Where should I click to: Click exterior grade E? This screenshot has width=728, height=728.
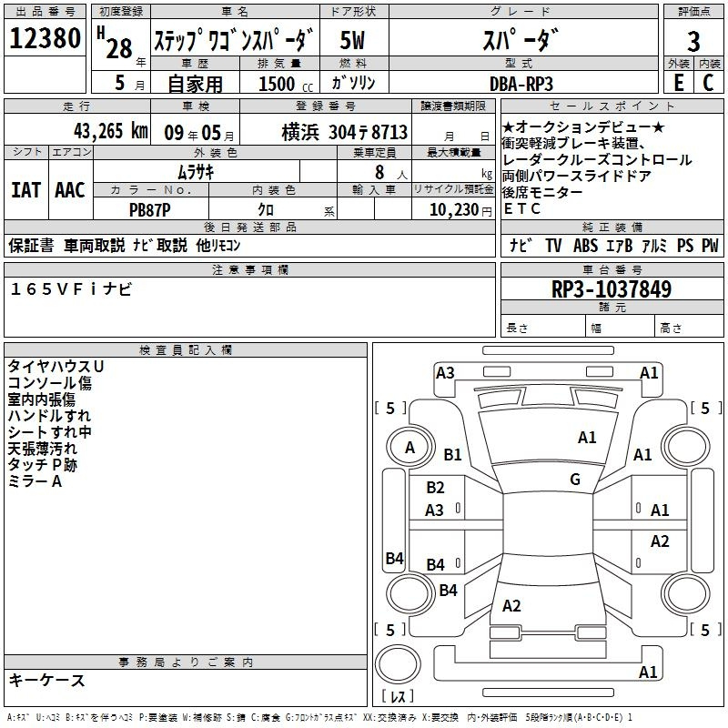(x=678, y=83)
